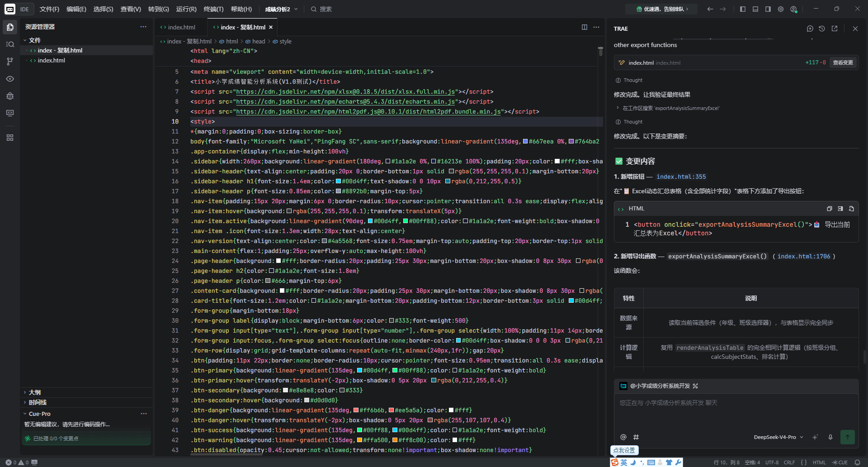
Task: Add # reference in chat input
Action: (x=636, y=437)
